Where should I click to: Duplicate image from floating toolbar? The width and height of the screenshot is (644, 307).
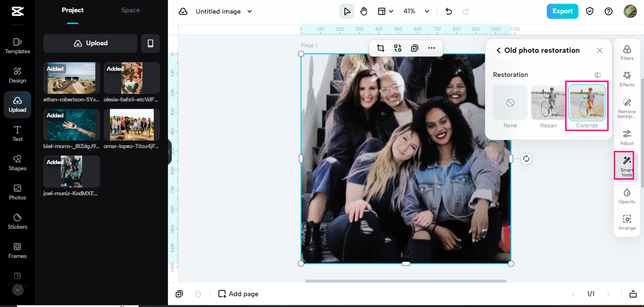click(415, 48)
